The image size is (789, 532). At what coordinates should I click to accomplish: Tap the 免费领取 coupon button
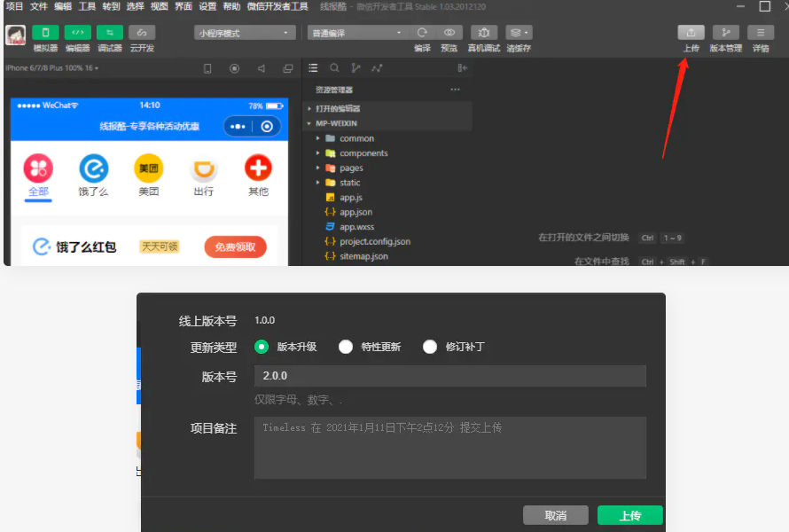pos(235,246)
